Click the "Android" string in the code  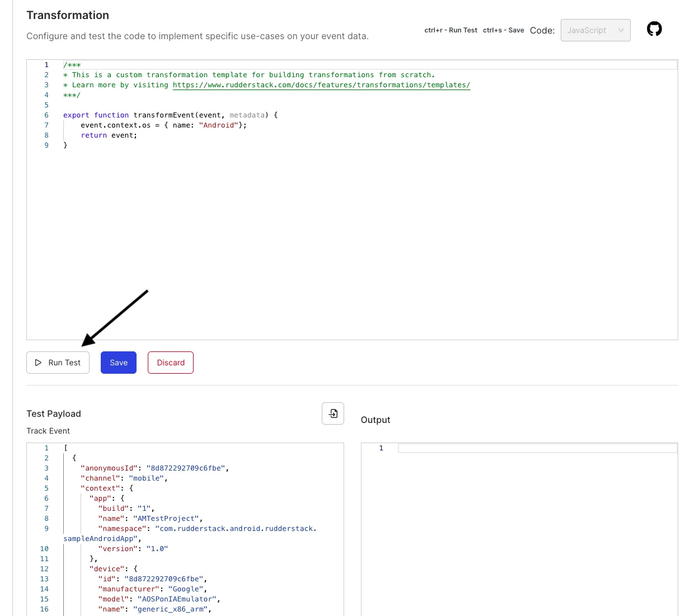coord(219,125)
